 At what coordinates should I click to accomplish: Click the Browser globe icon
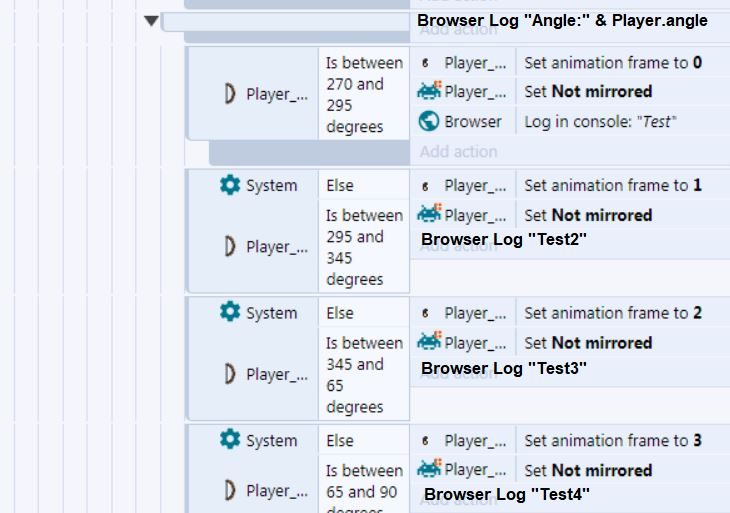(429, 121)
